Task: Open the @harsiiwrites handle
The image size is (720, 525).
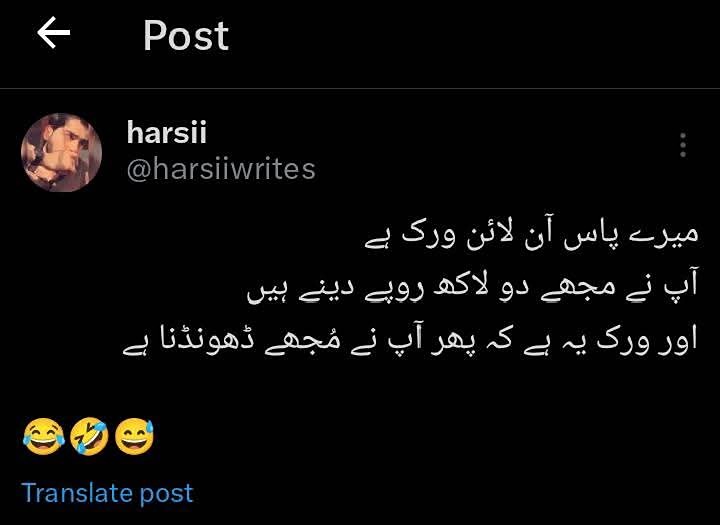Action: click(x=221, y=169)
